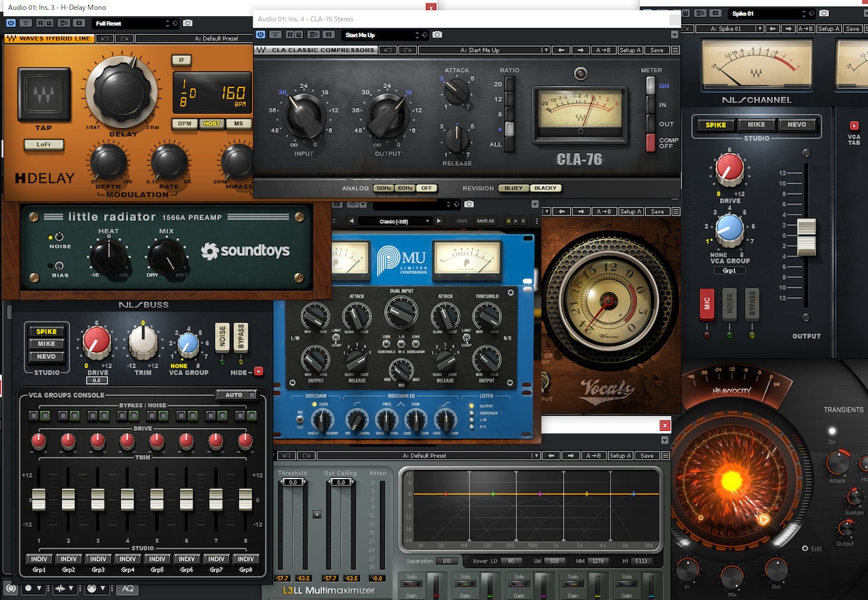
Task: Select HOST sync mode in H-Delay
Action: click(211, 124)
